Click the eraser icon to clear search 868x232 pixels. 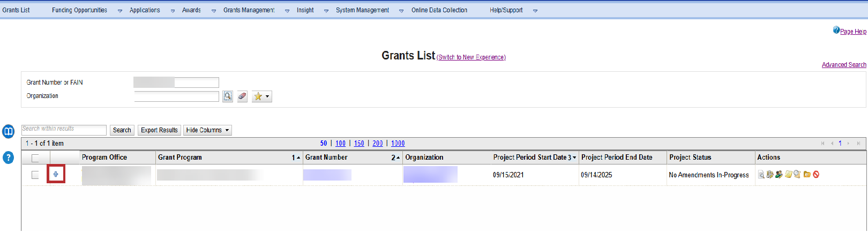(242, 96)
